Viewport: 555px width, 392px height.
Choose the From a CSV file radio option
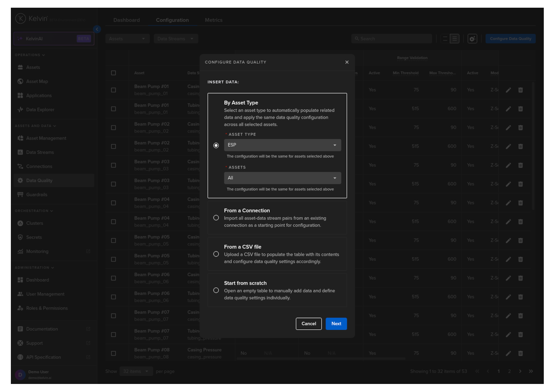[216, 254]
